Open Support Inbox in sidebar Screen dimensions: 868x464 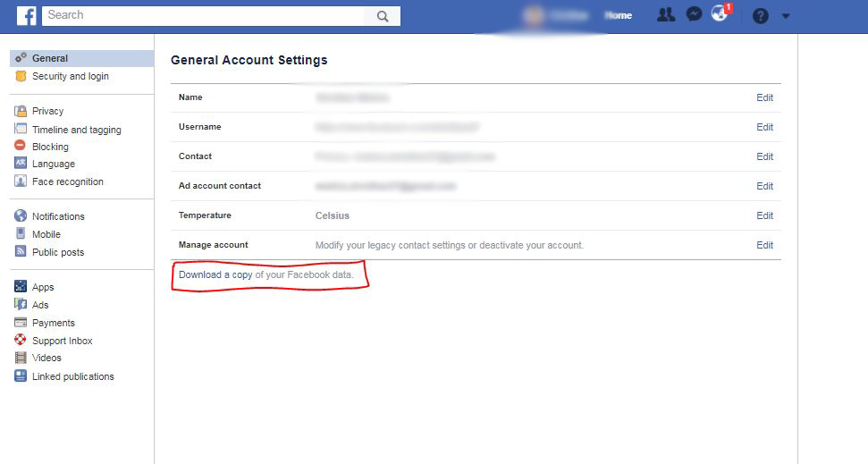[x=62, y=341]
